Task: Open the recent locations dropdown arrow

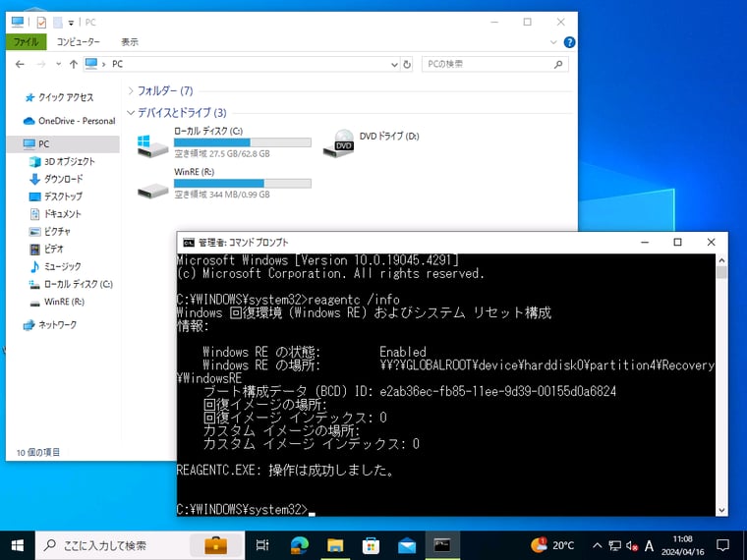Action: pyautogui.click(x=58, y=64)
